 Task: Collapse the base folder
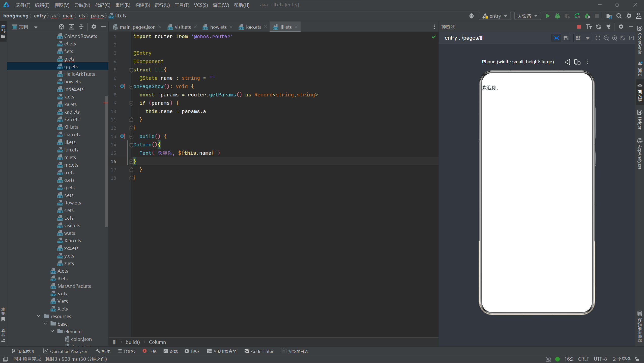coord(45,324)
